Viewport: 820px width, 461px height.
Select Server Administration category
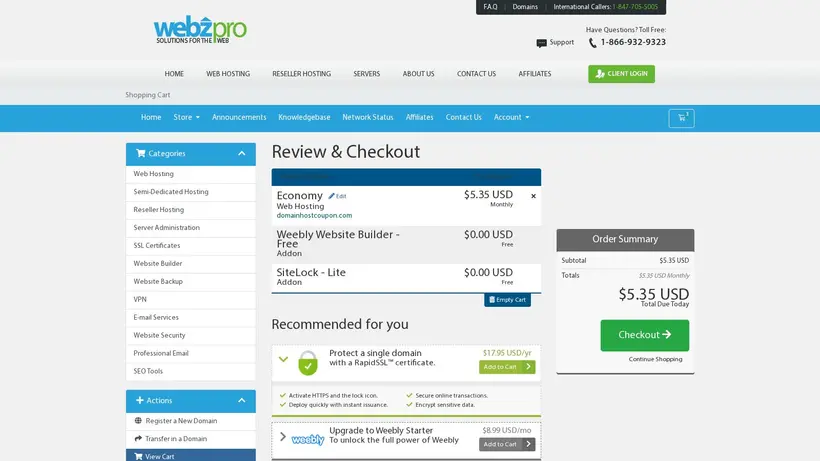point(191,228)
